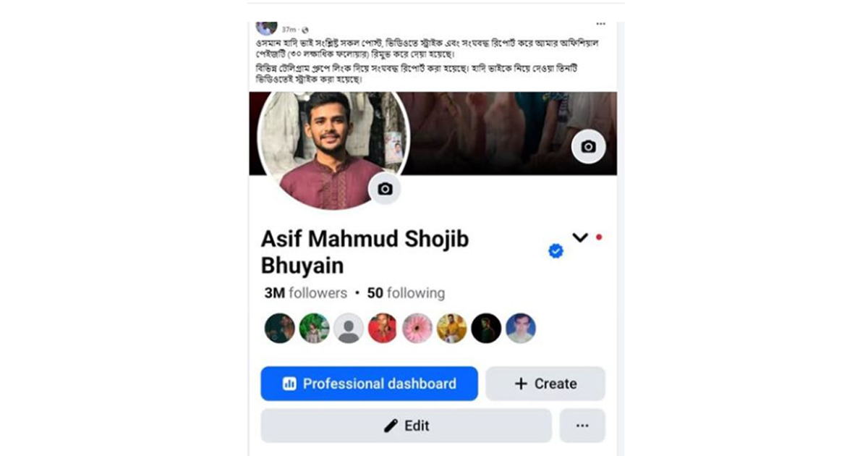Screen dimensions: 868x456
Task: Open the 3M followers link
Action: (306, 293)
